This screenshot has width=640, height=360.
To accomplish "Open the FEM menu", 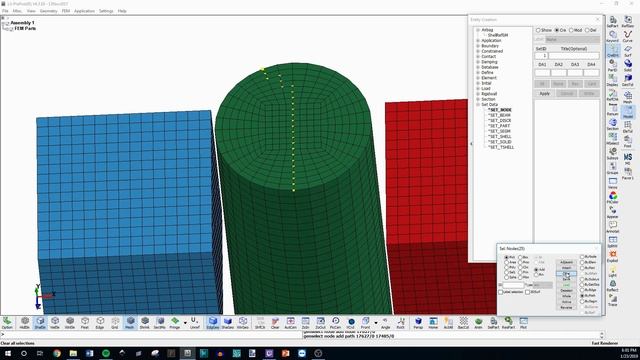I will (x=66, y=11).
